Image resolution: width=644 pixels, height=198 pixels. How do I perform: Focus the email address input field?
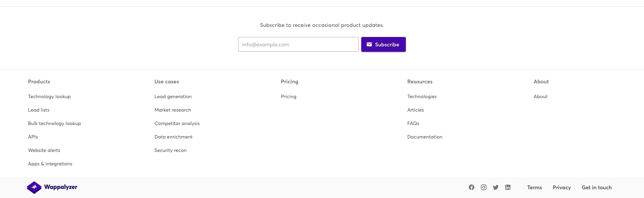pyautogui.click(x=298, y=44)
